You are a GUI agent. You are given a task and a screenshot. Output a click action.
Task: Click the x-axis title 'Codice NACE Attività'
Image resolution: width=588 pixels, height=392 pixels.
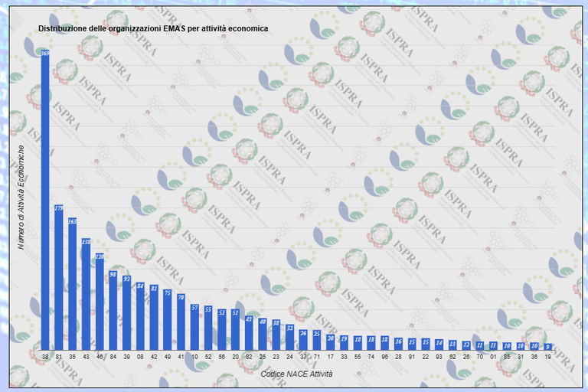pyautogui.click(x=296, y=374)
